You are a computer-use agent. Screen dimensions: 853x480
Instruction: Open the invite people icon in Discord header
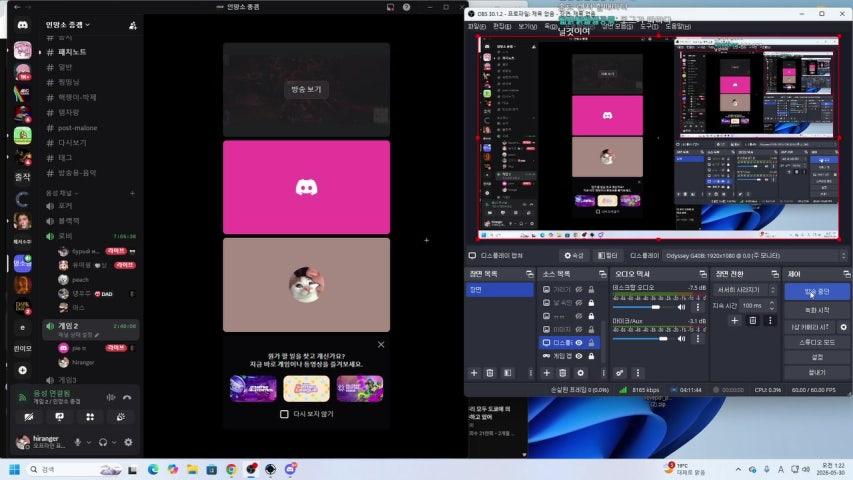pos(132,25)
